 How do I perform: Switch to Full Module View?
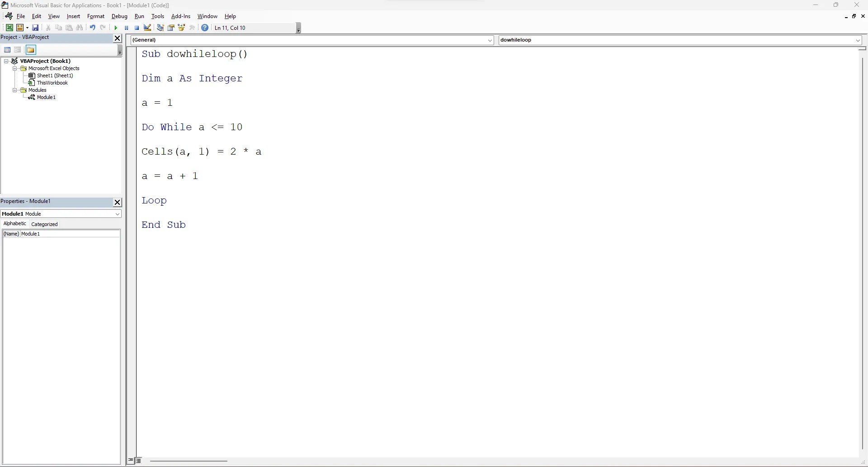(x=139, y=460)
